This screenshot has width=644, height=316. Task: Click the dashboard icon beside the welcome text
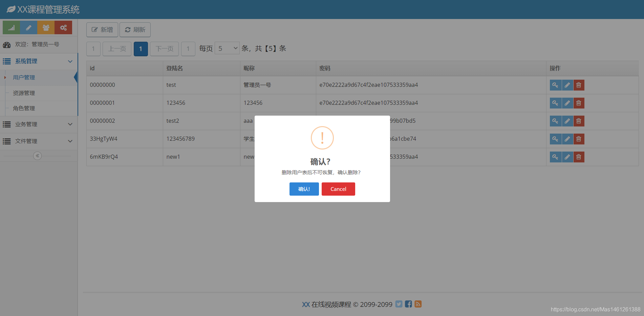[7, 45]
